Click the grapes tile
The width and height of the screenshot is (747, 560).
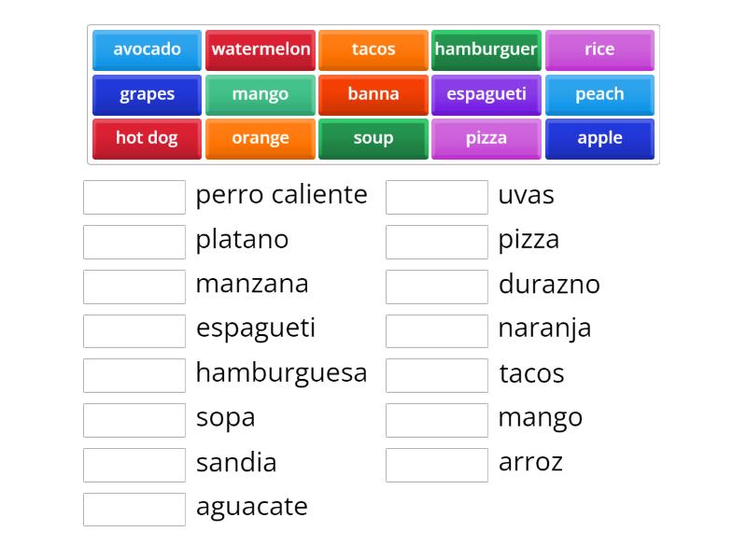[147, 93]
